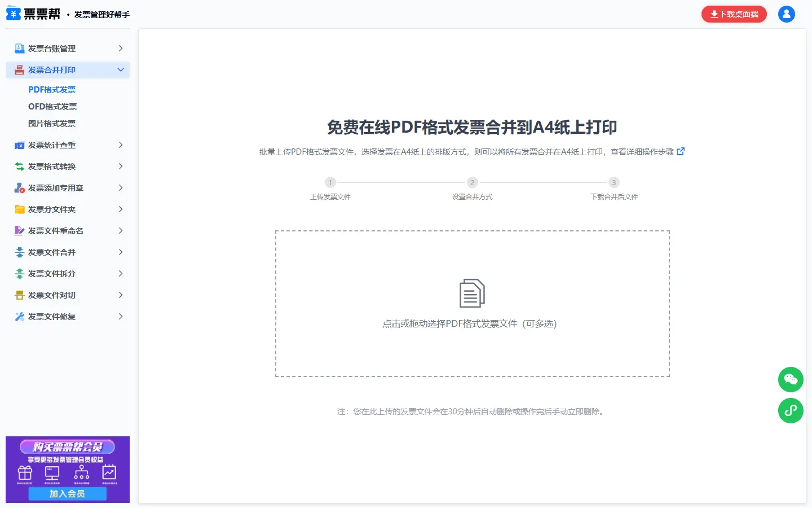Click the document icon in the upload area

472,293
